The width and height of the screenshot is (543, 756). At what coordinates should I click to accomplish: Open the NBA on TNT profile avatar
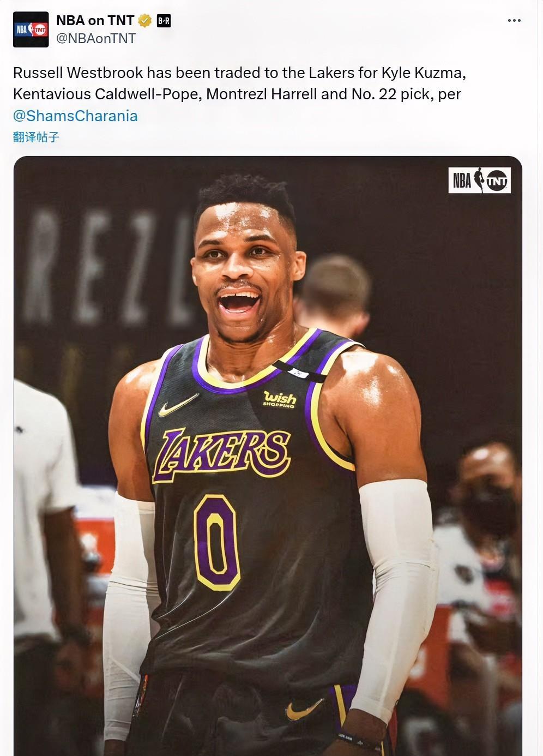click(x=31, y=29)
